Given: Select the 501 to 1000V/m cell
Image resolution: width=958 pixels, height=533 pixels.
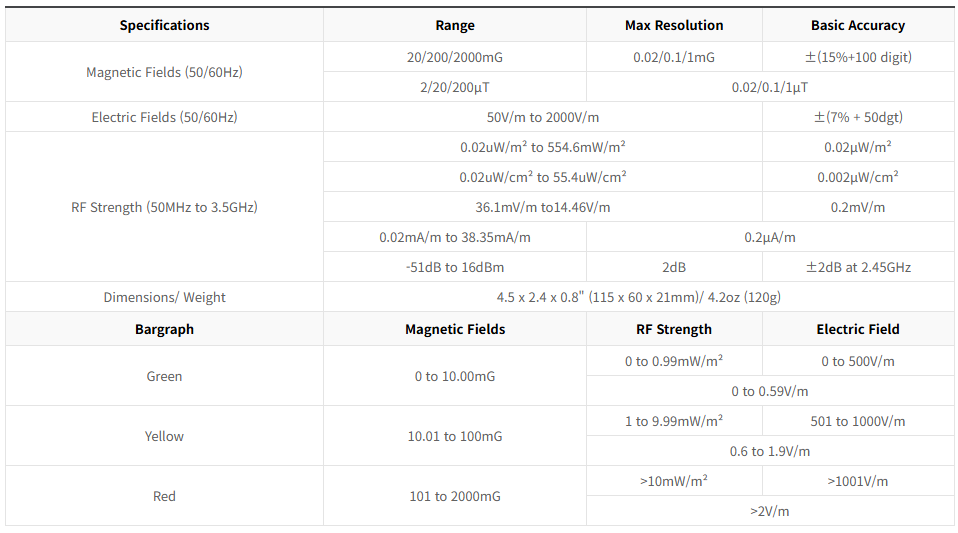Looking at the screenshot, I should pyautogui.click(x=858, y=421).
